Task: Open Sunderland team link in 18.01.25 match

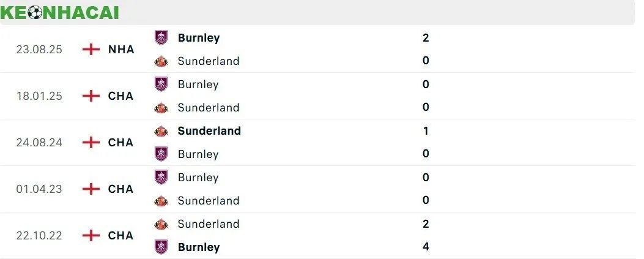Action: [x=209, y=107]
